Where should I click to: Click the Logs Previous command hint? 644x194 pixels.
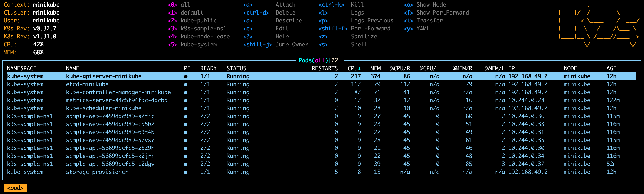click(x=372, y=21)
